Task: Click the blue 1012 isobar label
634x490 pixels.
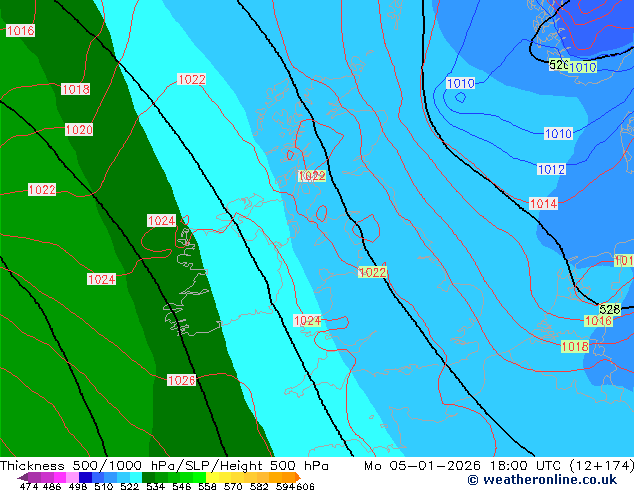Action: point(552,169)
